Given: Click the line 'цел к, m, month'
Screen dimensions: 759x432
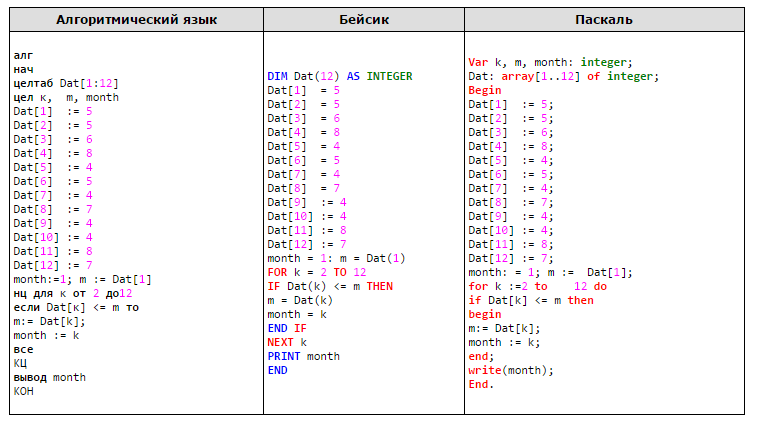Looking at the screenshot, I should click(66, 97).
